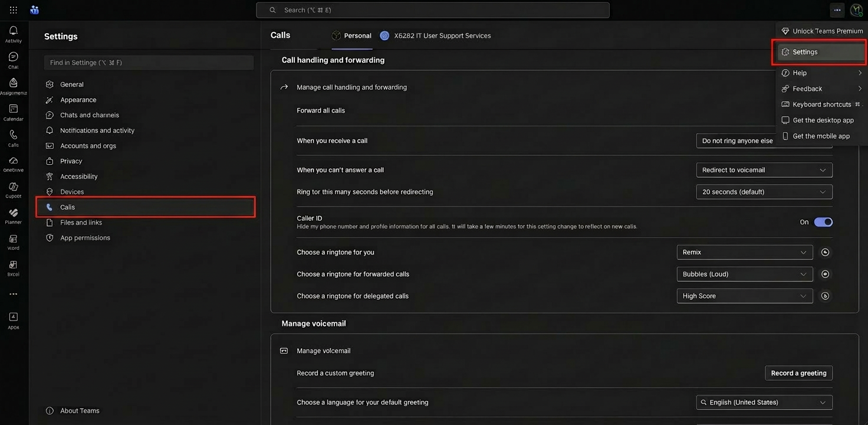Open the Bubbles (Loud) ringtone dropdown
This screenshot has width=868, height=425.
[x=745, y=274]
